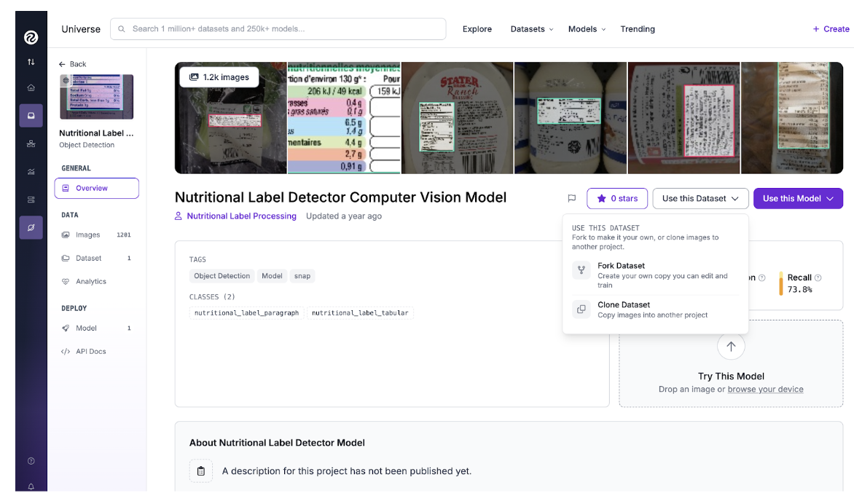
Task: Expand the Models dropdown in the top navigation
Action: click(x=587, y=29)
